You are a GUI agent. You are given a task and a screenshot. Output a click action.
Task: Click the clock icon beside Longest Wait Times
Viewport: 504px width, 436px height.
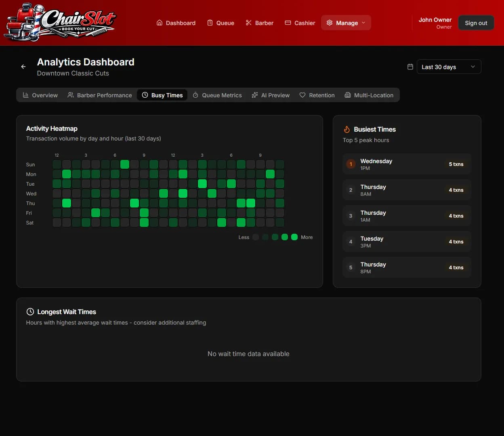pyautogui.click(x=30, y=311)
